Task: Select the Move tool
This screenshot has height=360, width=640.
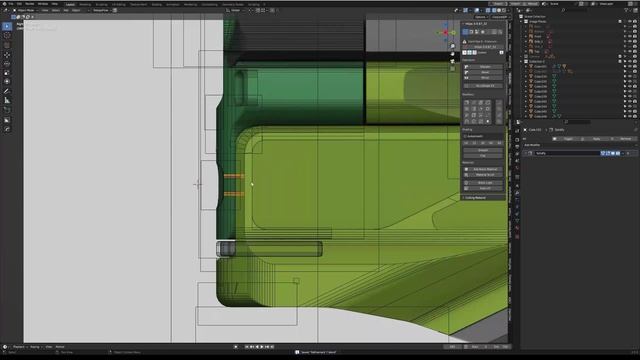Action: pyautogui.click(x=7, y=54)
